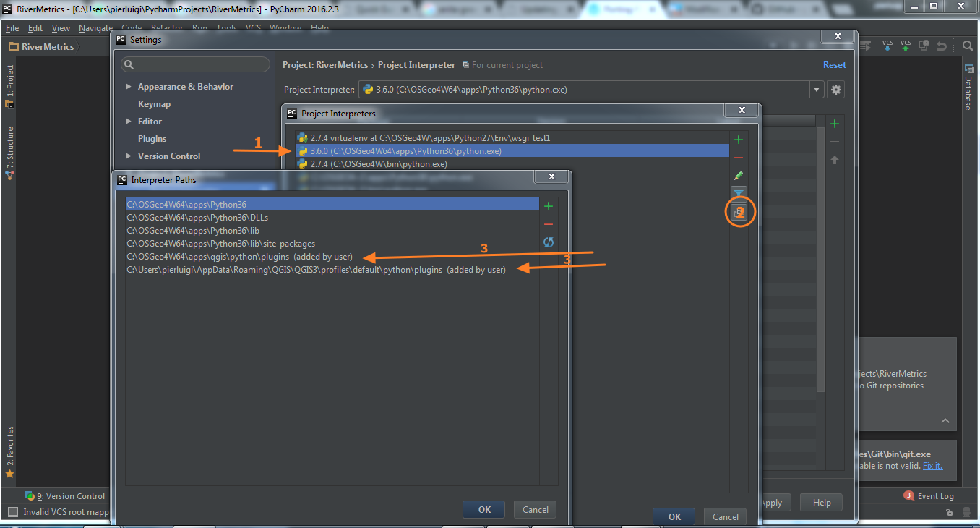
Task: Open the Edit menu
Action: tap(35, 27)
